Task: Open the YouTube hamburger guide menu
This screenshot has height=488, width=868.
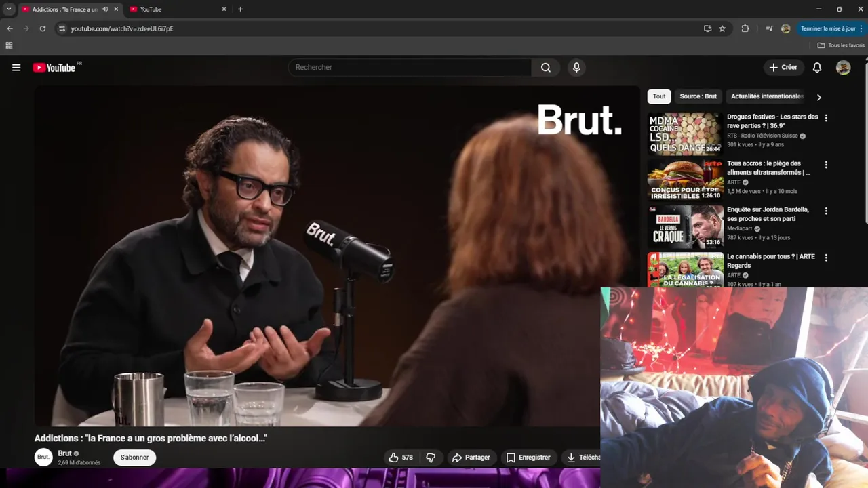Action: click(x=16, y=68)
